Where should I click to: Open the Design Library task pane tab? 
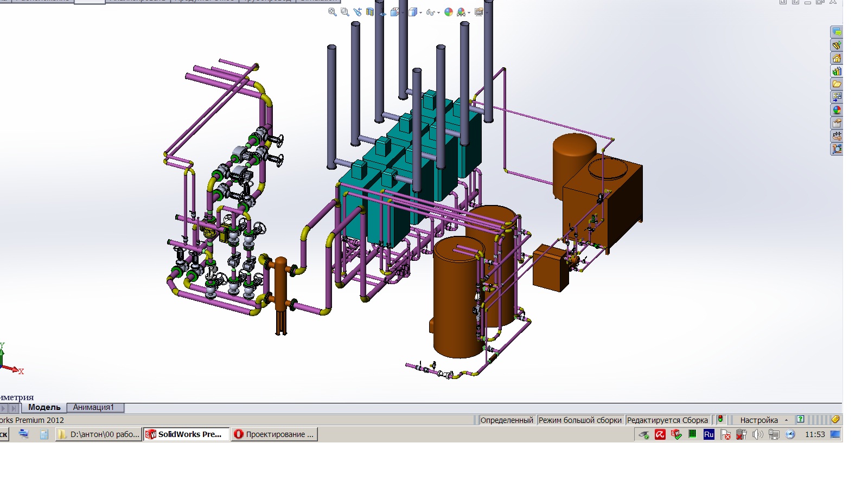click(837, 71)
